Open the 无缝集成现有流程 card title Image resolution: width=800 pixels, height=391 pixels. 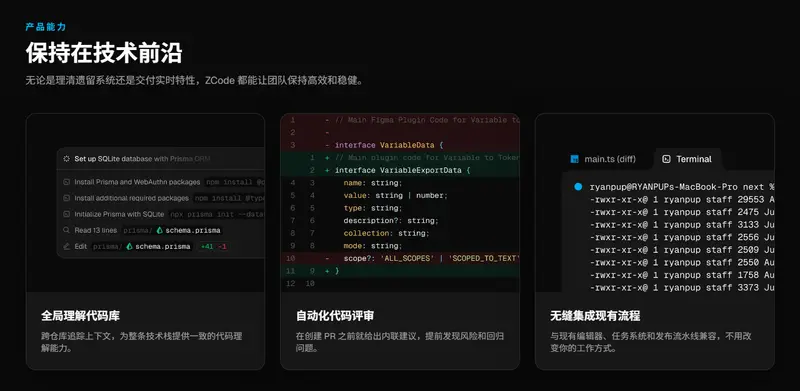595,316
